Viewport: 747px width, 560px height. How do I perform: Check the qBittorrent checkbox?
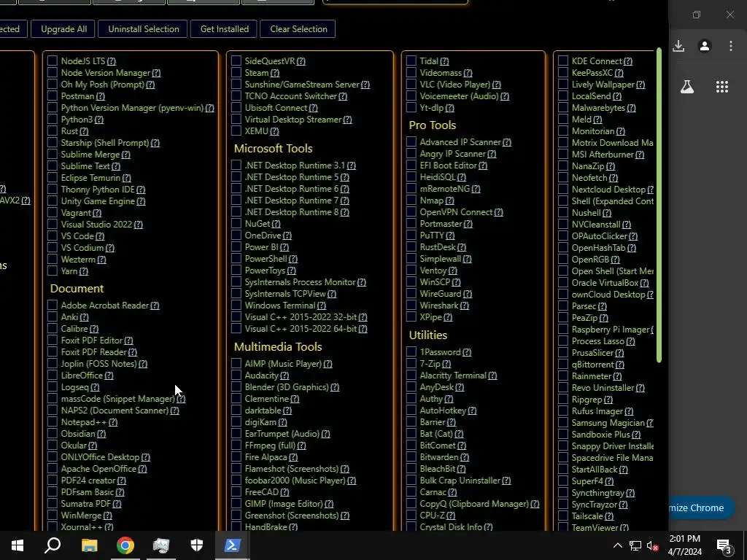(563, 365)
